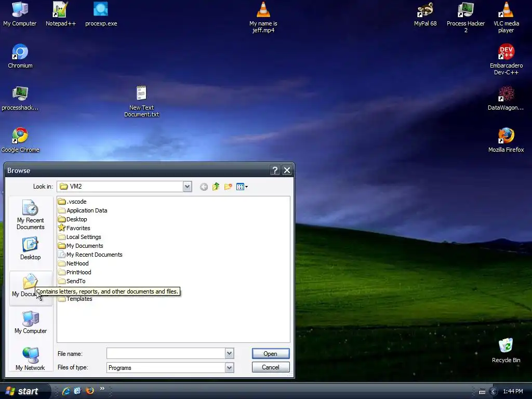Expand the Files of type dropdown
The image size is (532, 399).
229,367
